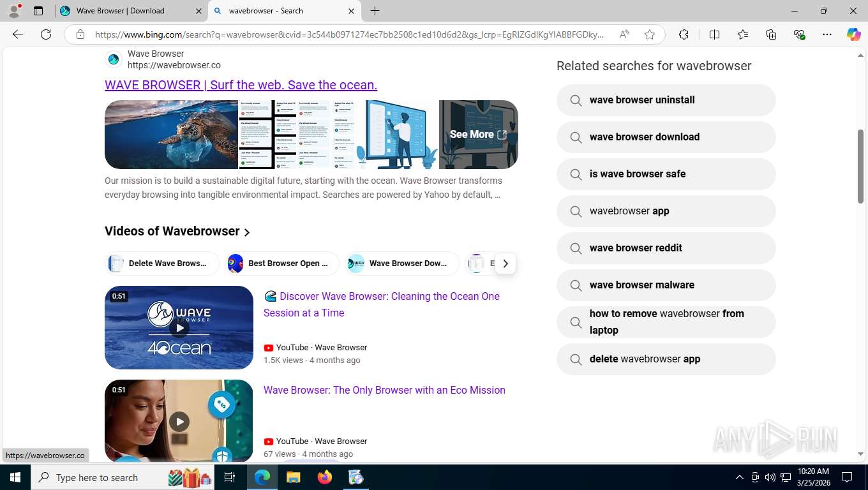The image size is (868, 490).
Task: Select the Delete Wave Browser video chip
Action: tap(162, 263)
